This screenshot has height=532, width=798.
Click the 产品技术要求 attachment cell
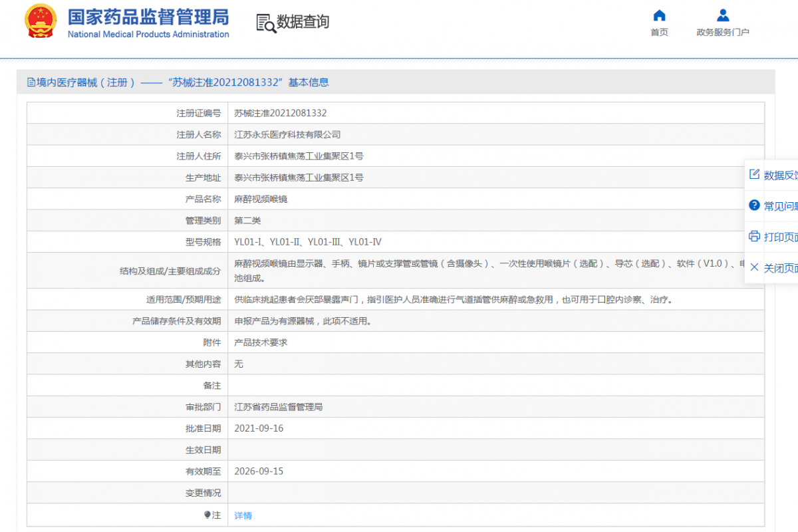[x=261, y=342]
